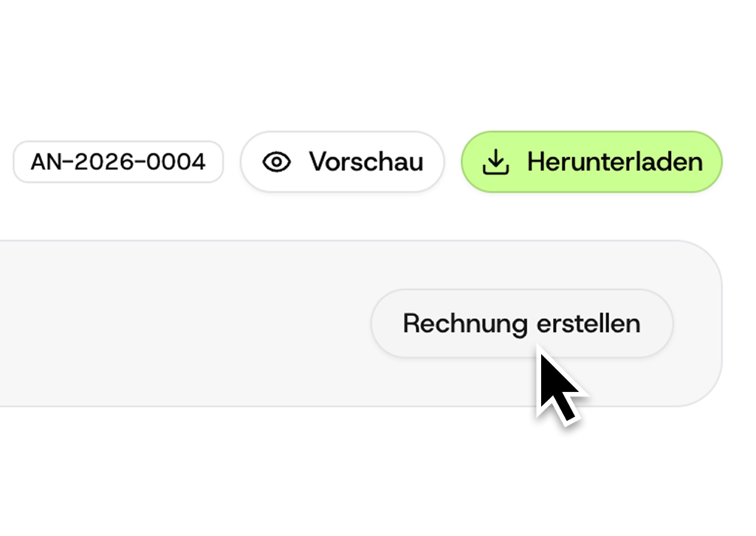
Task: Click the offer number AN-2026-0004 tag
Action: pyautogui.click(x=118, y=162)
